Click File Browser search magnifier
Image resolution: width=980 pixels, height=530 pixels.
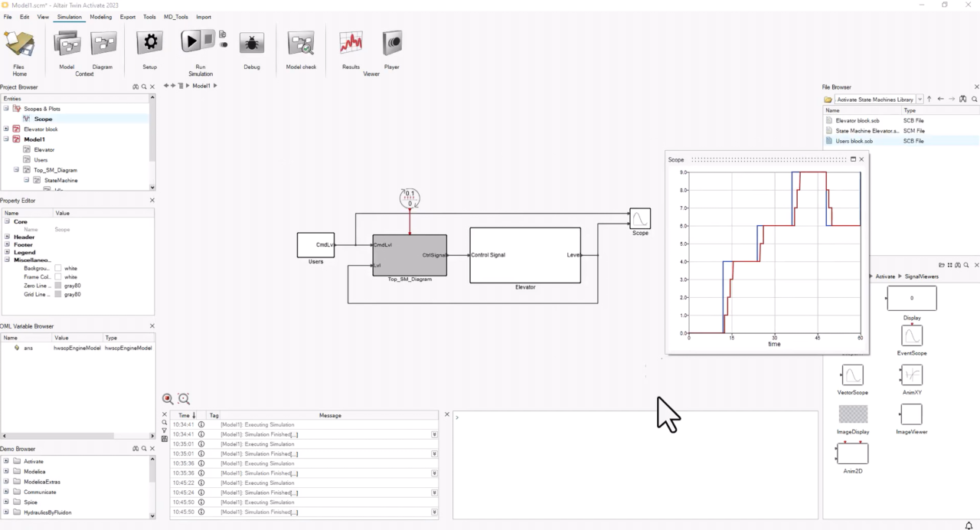coord(975,100)
